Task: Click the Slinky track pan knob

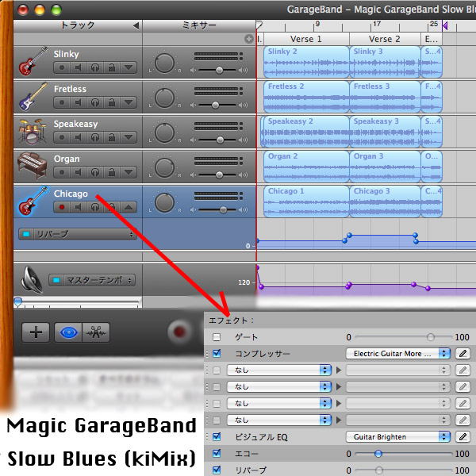Action: (x=164, y=63)
